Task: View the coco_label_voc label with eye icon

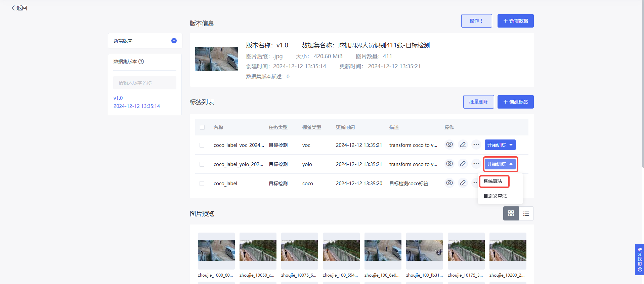Action: (449, 145)
